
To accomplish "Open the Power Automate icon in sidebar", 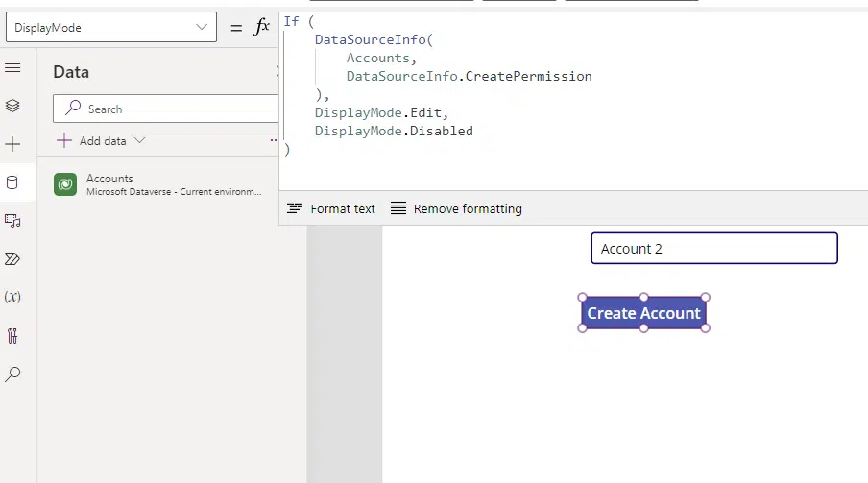I will pyautogui.click(x=12, y=258).
